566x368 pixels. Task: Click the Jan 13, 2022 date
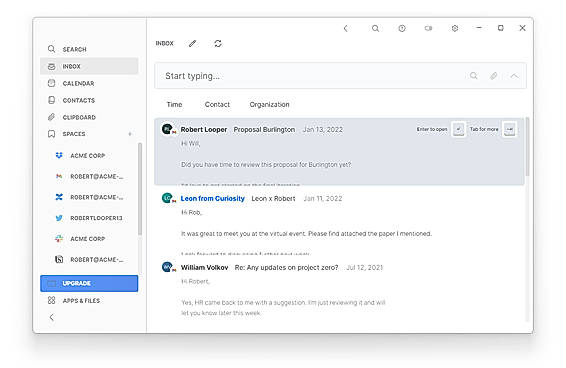pyautogui.click(x=323, y=130)
